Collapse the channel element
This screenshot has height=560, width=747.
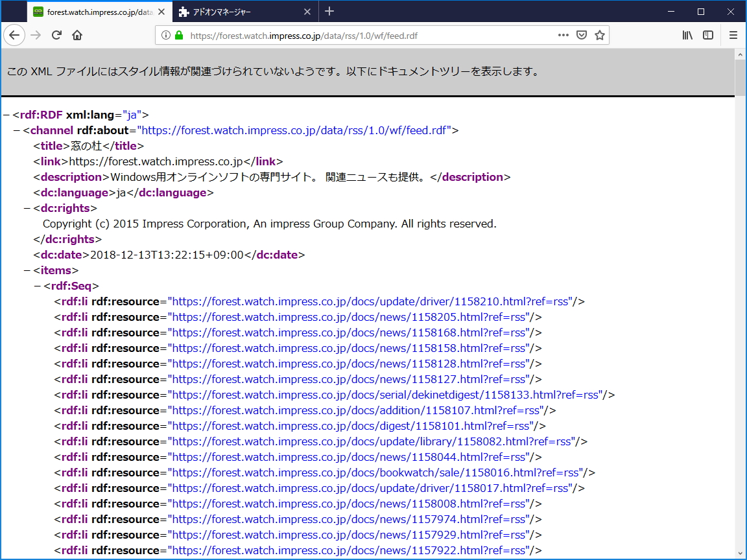17,130
